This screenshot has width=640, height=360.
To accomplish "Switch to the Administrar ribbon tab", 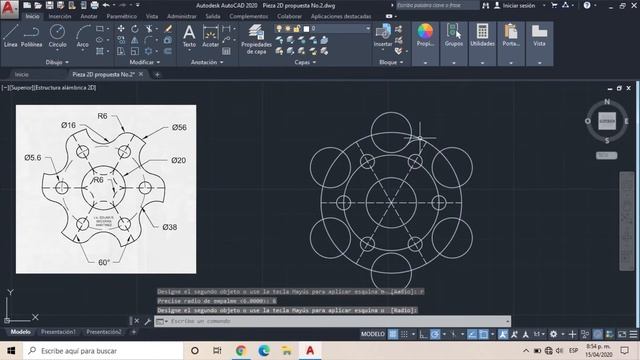I will click(182, 16).
